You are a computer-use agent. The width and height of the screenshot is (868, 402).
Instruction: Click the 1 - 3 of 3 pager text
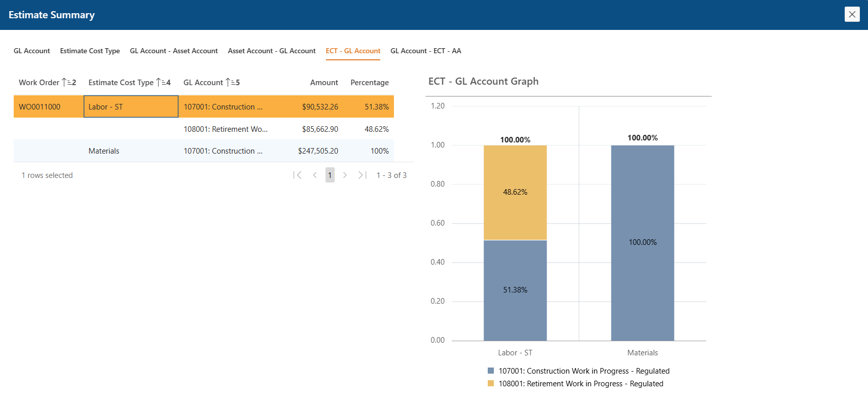391,175
